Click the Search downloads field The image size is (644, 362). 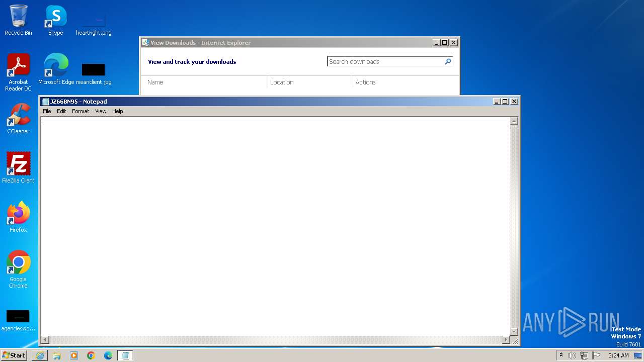coord(386,61)
